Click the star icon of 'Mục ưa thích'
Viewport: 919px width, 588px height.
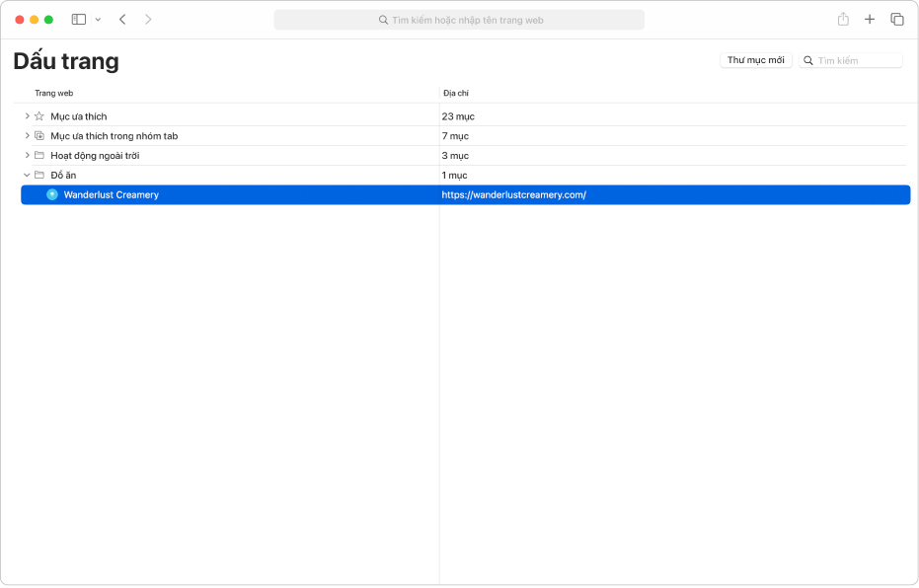tap(39, 116)
